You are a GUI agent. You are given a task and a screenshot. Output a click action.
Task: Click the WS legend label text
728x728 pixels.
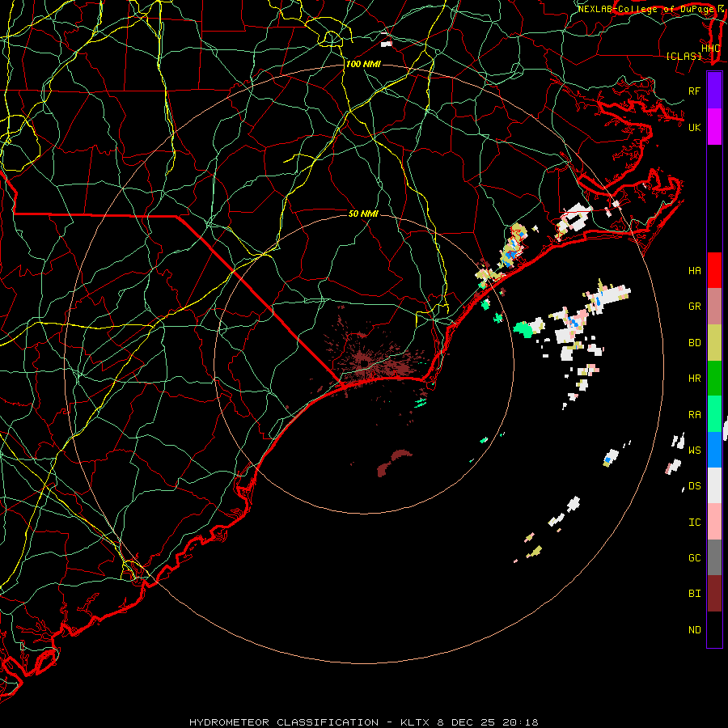(x=694, y=450)
